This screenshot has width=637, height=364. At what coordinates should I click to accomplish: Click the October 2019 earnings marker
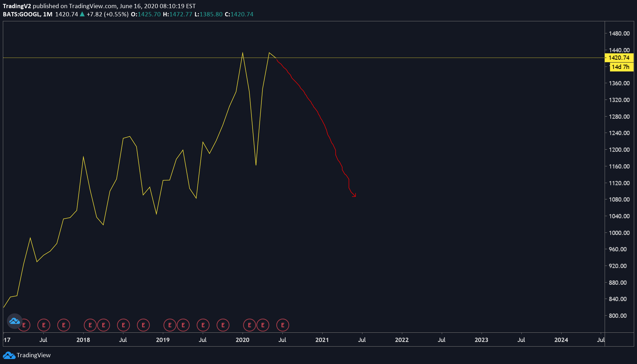(x=223, y=325)
